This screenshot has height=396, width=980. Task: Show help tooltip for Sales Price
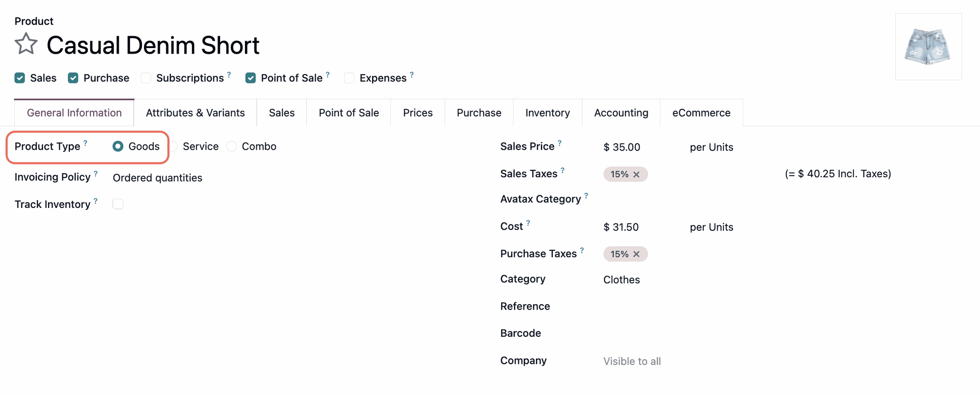pyautogui.click(x=559, y=143)
